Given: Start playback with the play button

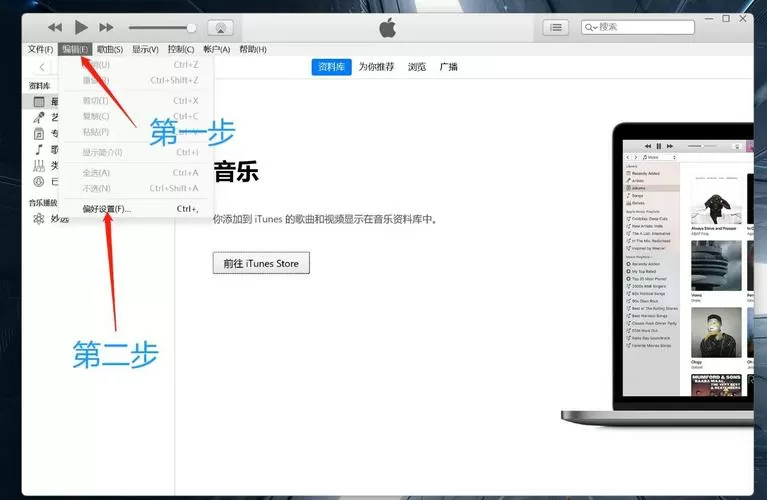Looking at the screenshot, I should (81, 27).
